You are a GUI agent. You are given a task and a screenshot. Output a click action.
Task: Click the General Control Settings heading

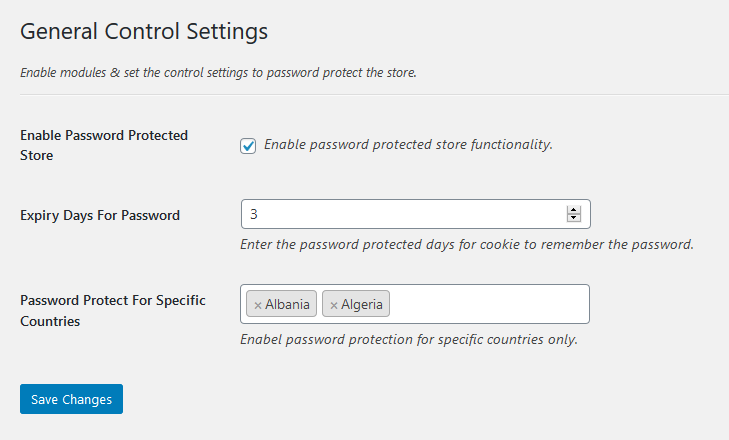(144, 31)
